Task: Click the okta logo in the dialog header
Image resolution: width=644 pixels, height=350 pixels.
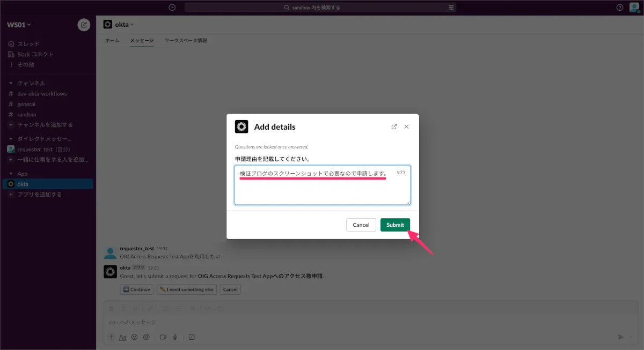Action: pyautogui.click(x=241, y=127)
